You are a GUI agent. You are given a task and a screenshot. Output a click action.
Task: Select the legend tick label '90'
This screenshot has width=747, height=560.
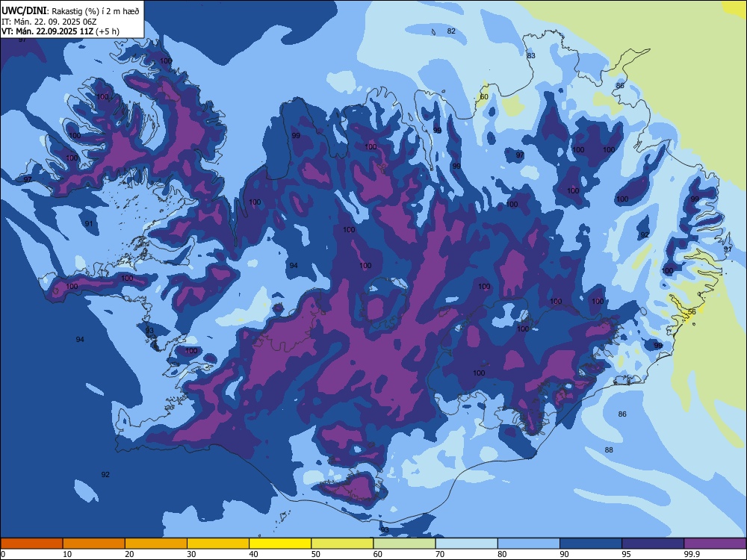click(x=564, y=554)
